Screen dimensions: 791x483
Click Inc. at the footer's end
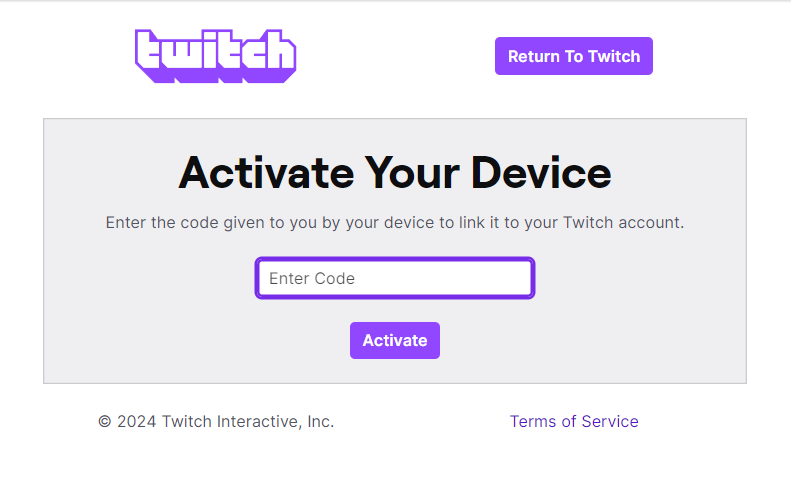pyautogui.click(x=320, y=421)
